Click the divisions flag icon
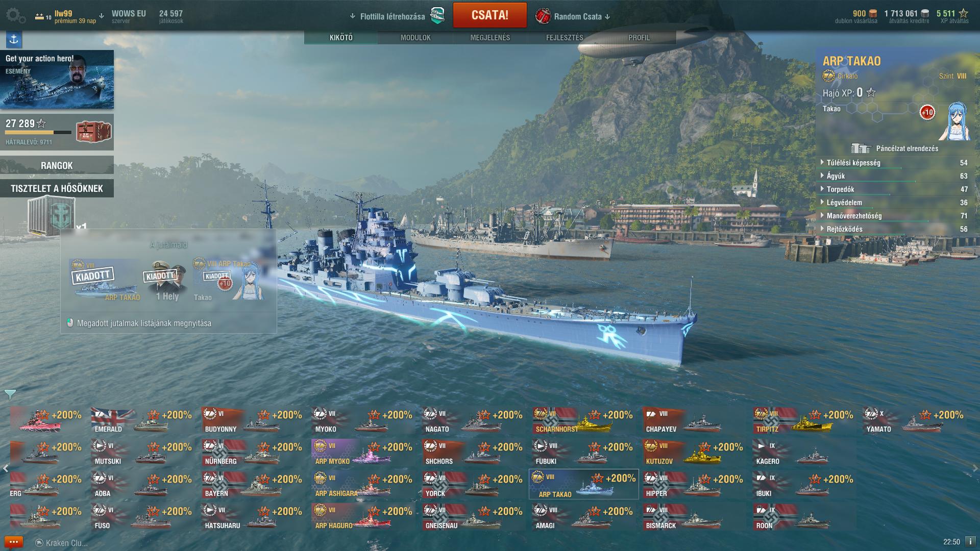Image resolution: width=980 pixels, height=551 pixels. point(437,16)
